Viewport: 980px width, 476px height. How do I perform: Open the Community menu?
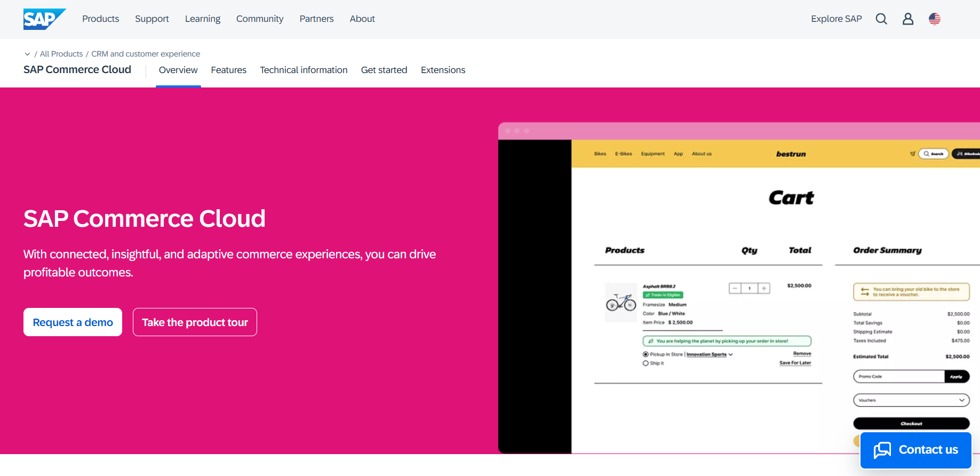(260, 19)
